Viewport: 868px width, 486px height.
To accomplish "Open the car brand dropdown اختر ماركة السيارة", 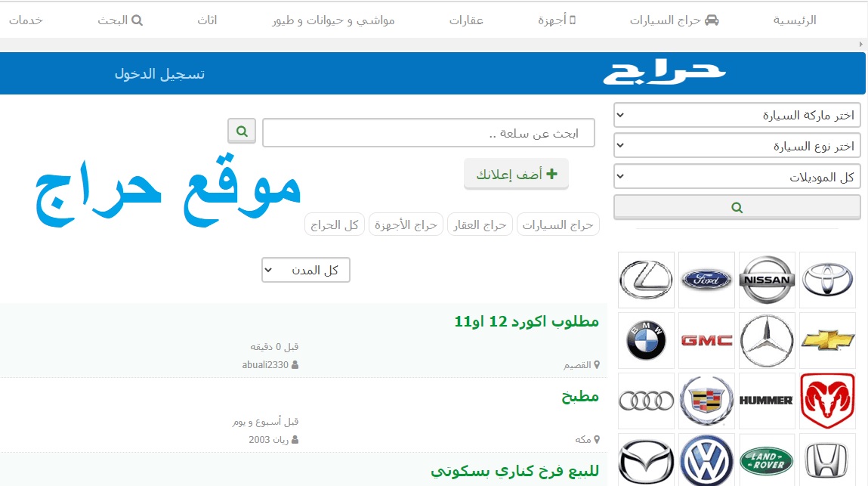I will [737, 116].
